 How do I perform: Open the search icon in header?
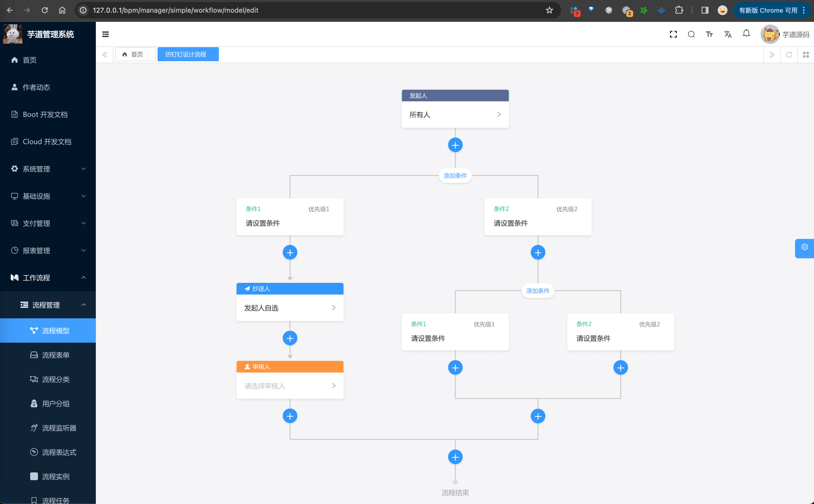pyautogui.click(x=691, y=35)
